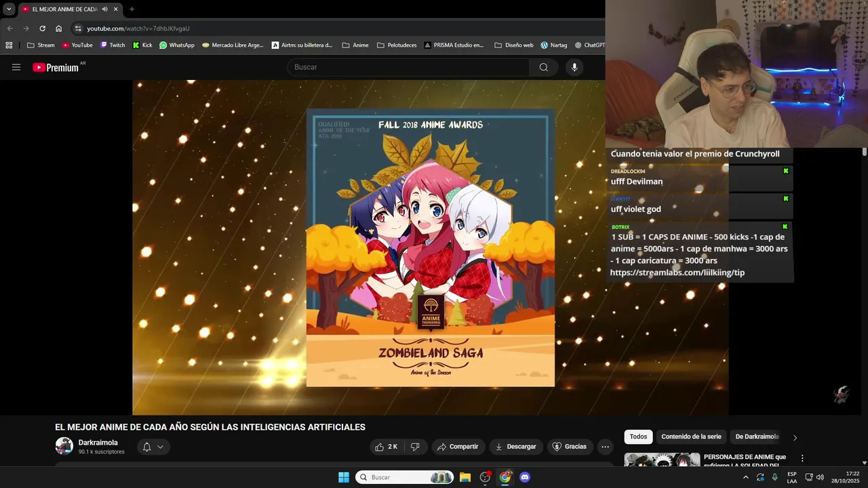Viewport: 868px width, 488px height.
Task: Open the Pelotudeces bookmarks folder
Action: click(397, 45)
